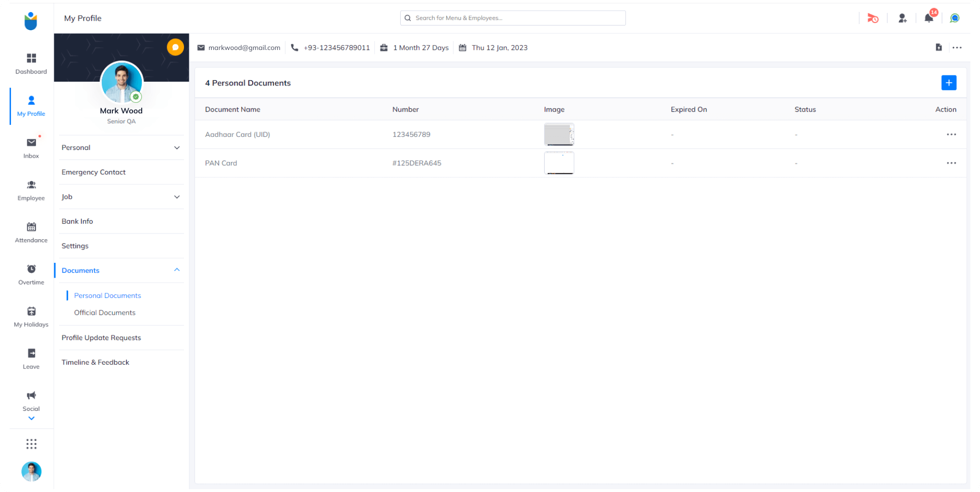Click the Number column header
The image size is (980, 492).
coord(405,109)
